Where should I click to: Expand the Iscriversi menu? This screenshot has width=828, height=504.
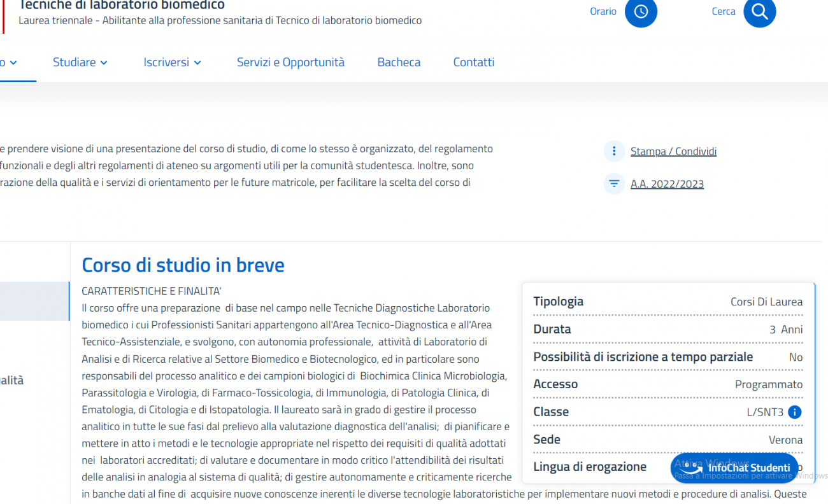tap(172, 62)
